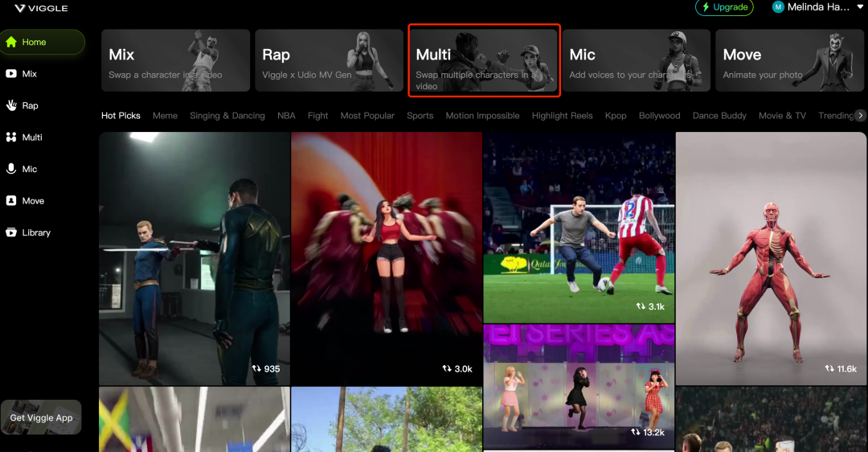
Task: Click the M profile avatar
Action: pos(778,7)
